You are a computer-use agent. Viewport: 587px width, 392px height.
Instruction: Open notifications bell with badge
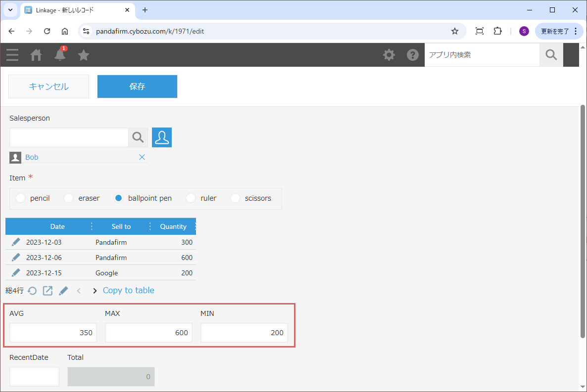tap(60, 54)
